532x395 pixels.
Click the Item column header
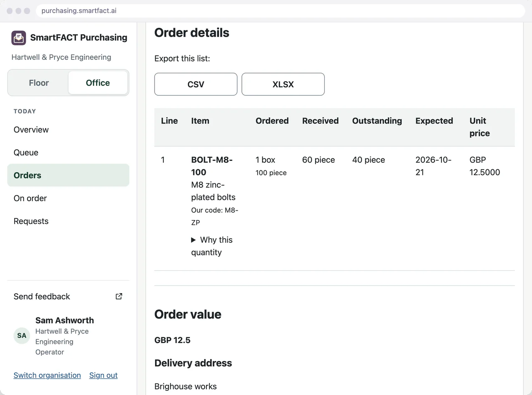(x=200, y=121)
